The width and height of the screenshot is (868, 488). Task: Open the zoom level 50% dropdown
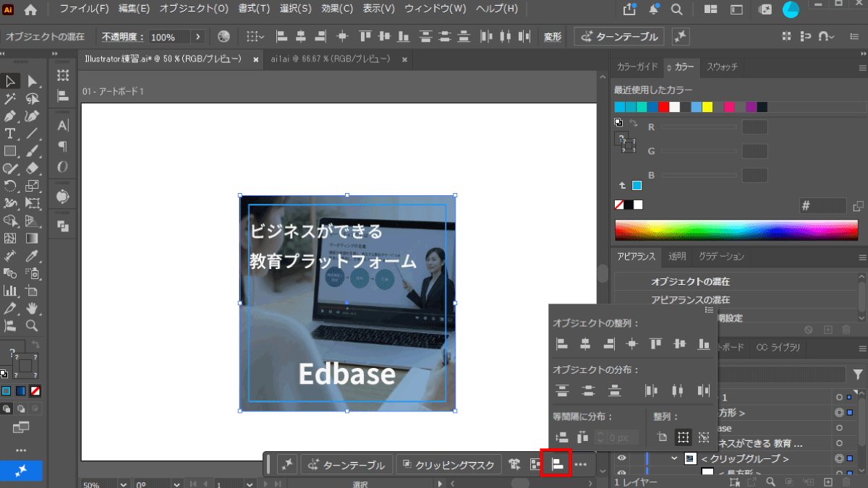pyautogui.click(x=123, y=484)
